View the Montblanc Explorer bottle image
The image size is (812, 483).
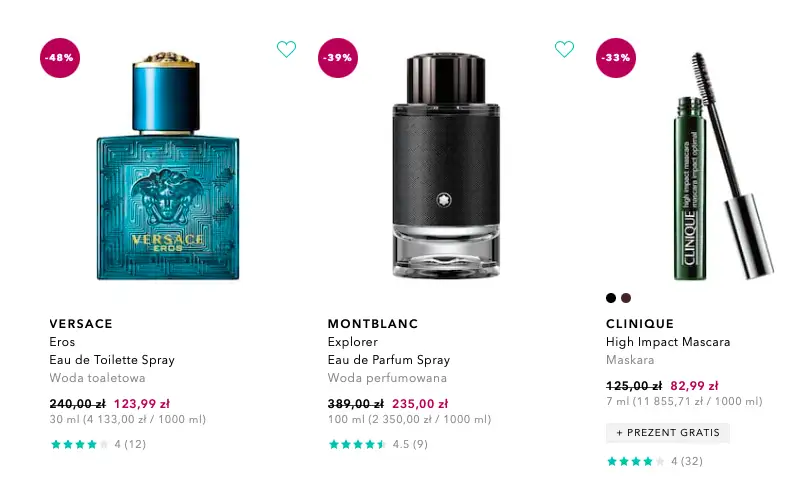coord(446,165)
